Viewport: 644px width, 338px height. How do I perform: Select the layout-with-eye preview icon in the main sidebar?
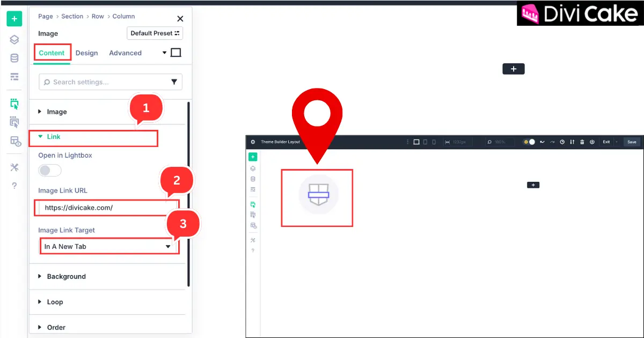coord(15,141)
